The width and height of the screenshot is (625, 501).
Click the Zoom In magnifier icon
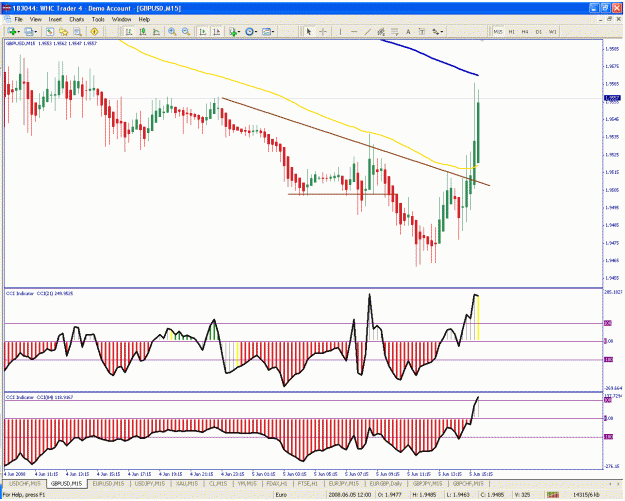coord(172,31)
